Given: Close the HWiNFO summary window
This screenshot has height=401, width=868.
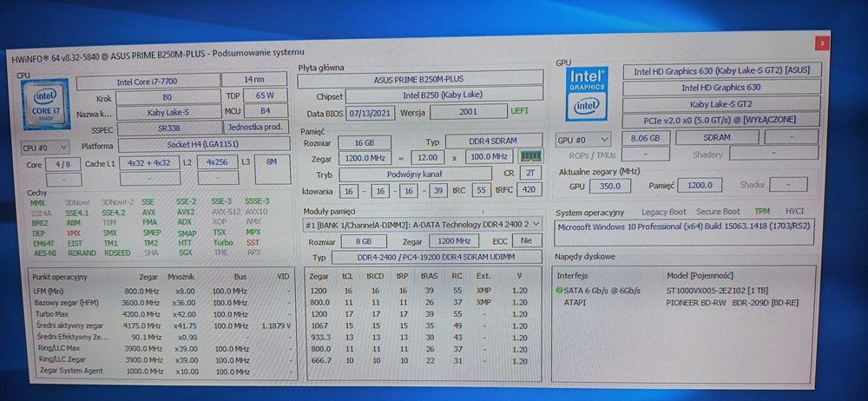Looking at the screenshot, I should click(x=823, y=43).
